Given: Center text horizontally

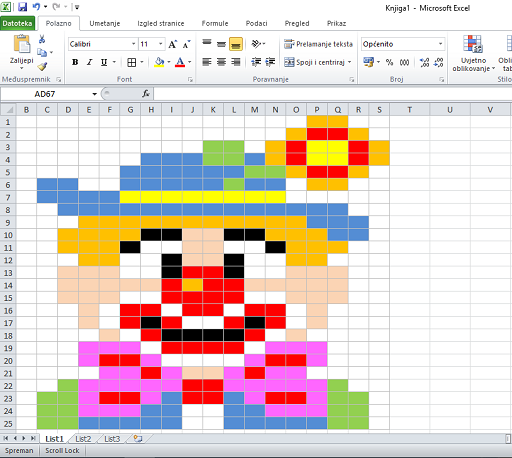Looking at the screenshot, I should 221,62.
